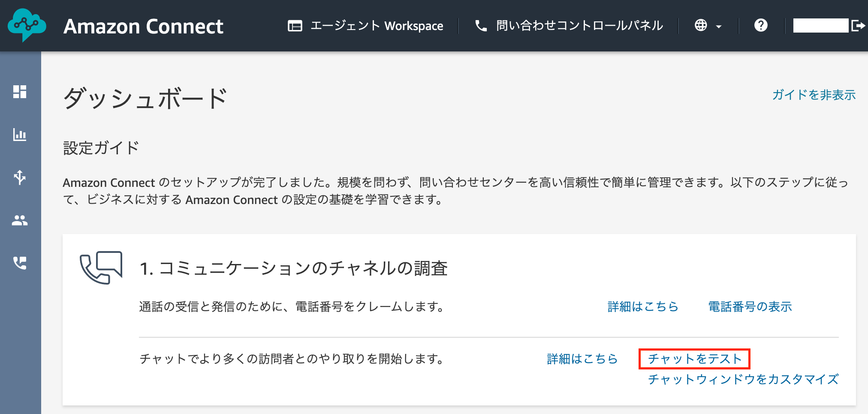This screenshot has width=868, height=414.
Task: Click ガイドを非表示 link
Action: click(x=814, y=95)
